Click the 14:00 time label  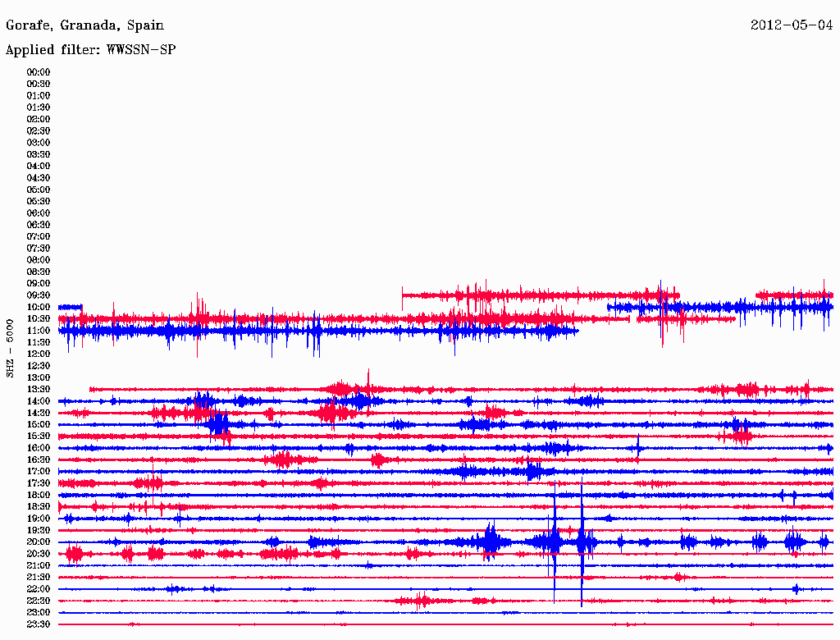click(x=39, y=401)
